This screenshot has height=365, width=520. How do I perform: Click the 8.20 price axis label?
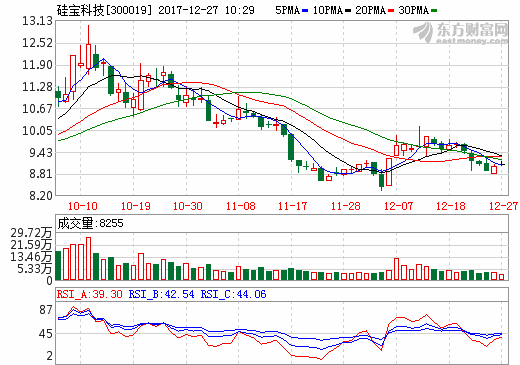point(41,195)
